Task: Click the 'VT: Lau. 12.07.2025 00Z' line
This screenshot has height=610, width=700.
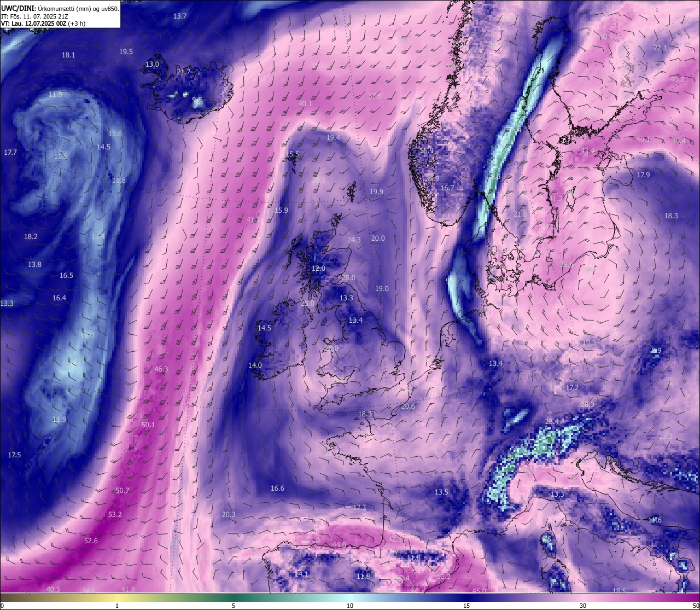Action: coord(33,24)
